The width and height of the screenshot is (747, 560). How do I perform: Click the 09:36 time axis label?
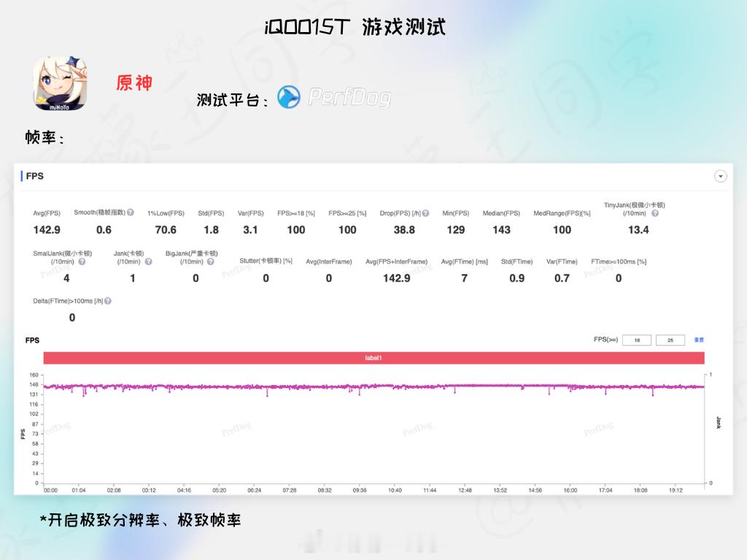pyautogui.click(x=360, y=490)
